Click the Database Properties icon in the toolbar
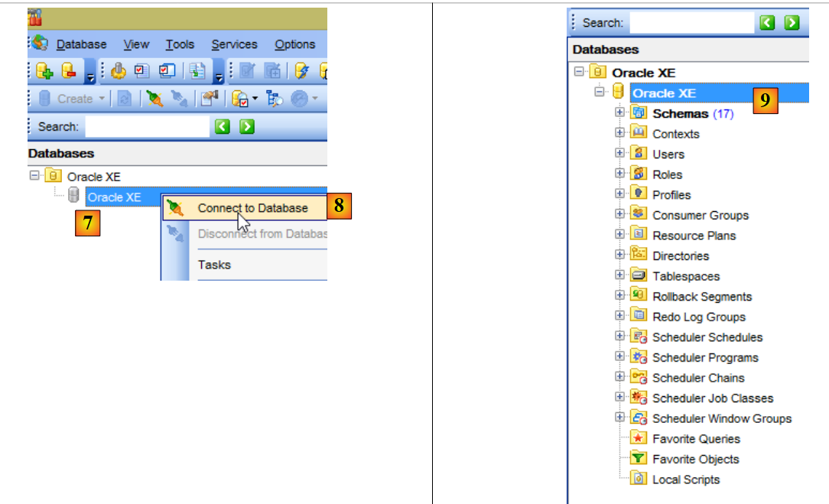 pos(206,99)
